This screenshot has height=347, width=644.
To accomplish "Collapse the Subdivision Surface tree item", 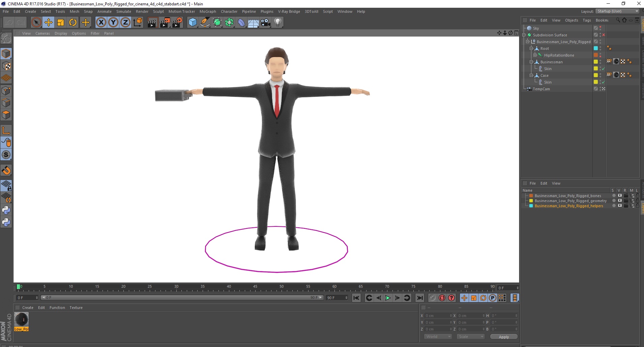I will [524, 35].
